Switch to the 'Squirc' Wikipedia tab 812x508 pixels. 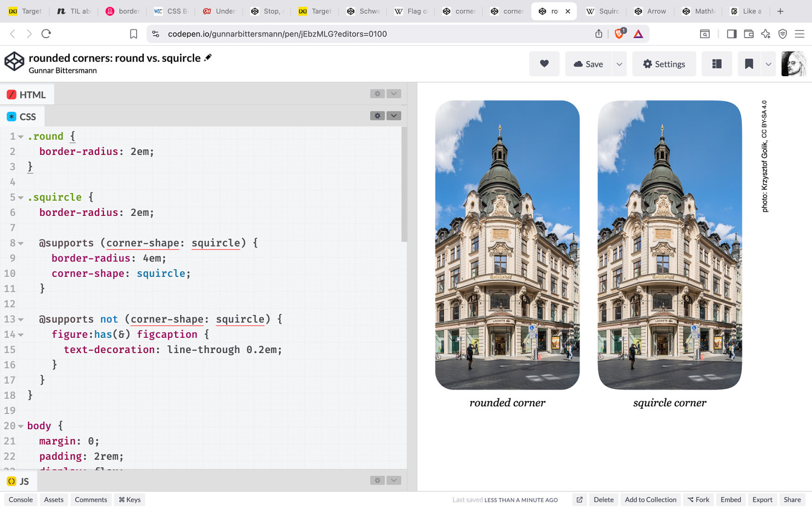[x=603, y=11]
